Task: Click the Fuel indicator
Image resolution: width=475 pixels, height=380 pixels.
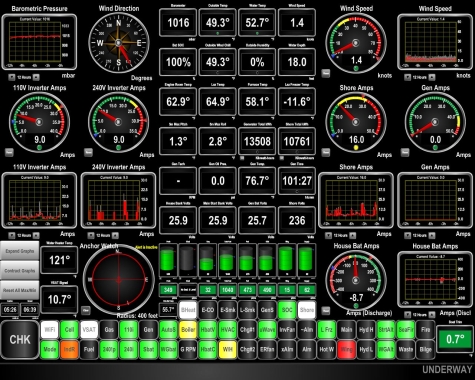Action: pyautogui.click(x=89, y=350)
